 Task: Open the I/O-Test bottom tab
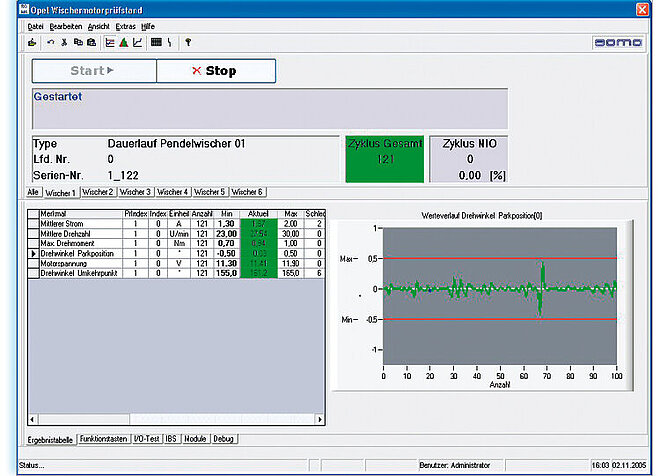pos(146,439)
